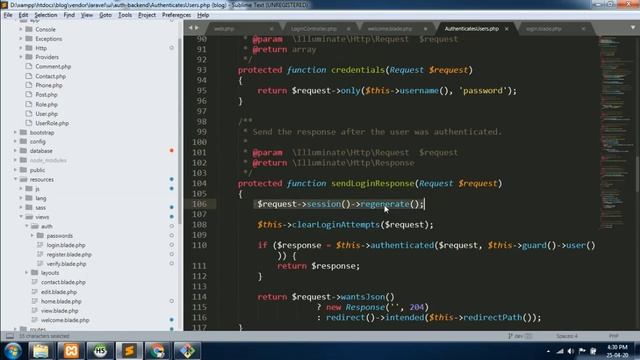Open the Edit menu
This screenshot has height=360, width=640.
coord(23,15)
